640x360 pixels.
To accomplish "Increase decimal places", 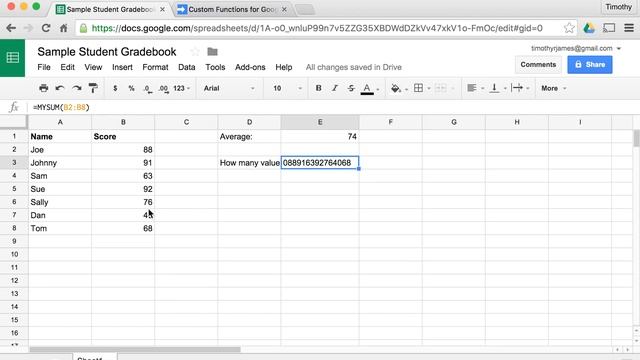I will point(163,89).
